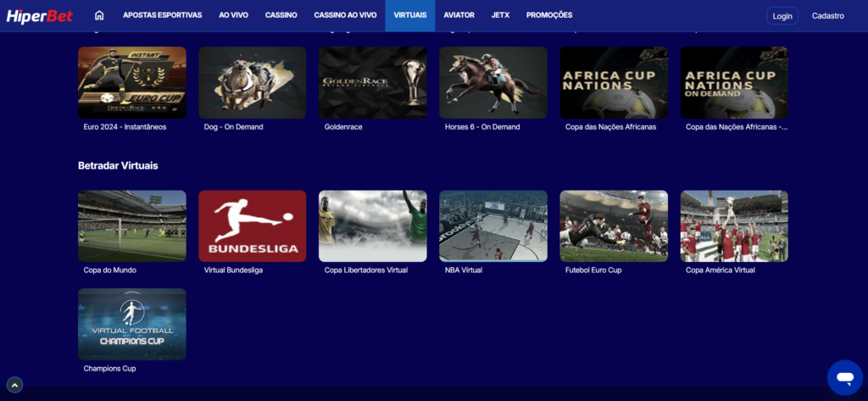Go to Apostas Esportivas menu
Image resolution: width=868 pixels, height=401 pixels.
click(162, 15)
